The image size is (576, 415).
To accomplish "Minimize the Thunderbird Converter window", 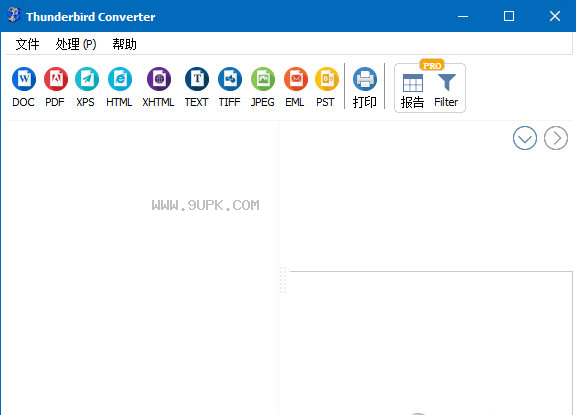I will coord(463,16).
